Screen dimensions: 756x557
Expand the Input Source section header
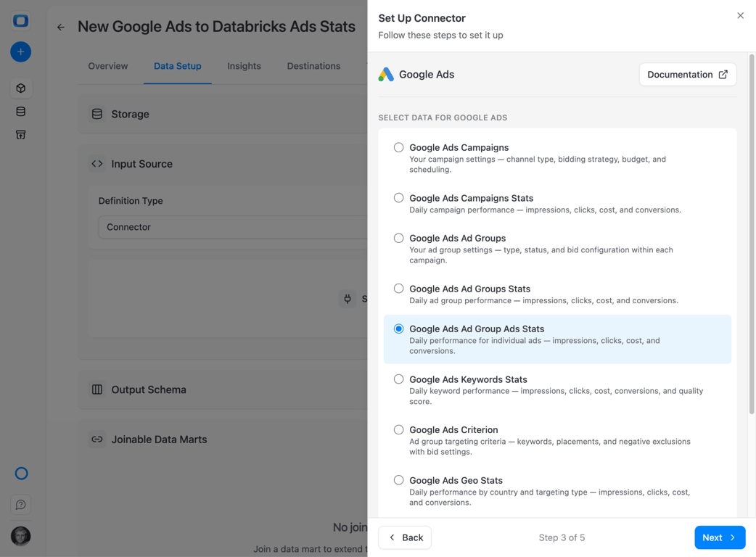[x=223, y=164]
